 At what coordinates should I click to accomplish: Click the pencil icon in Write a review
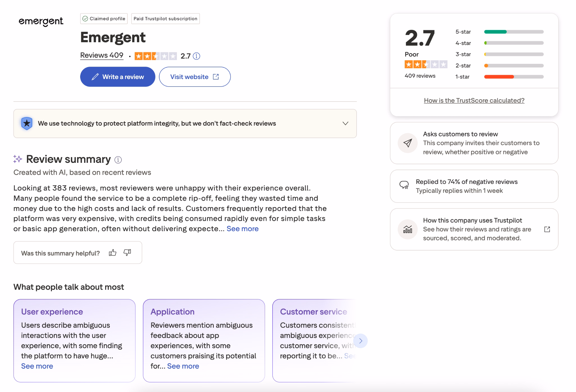(95, 77)
